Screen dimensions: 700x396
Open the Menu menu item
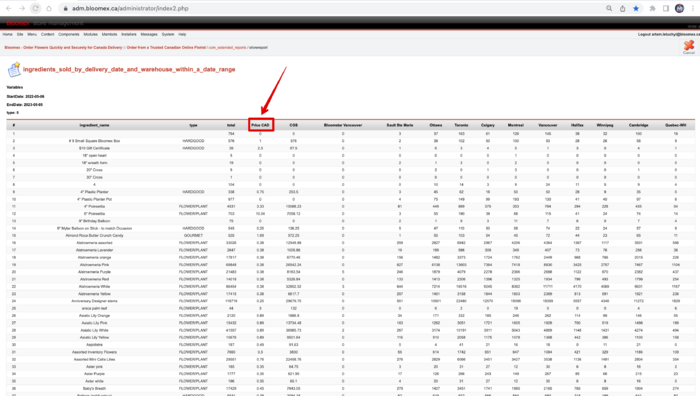click(x=32, y=34)
